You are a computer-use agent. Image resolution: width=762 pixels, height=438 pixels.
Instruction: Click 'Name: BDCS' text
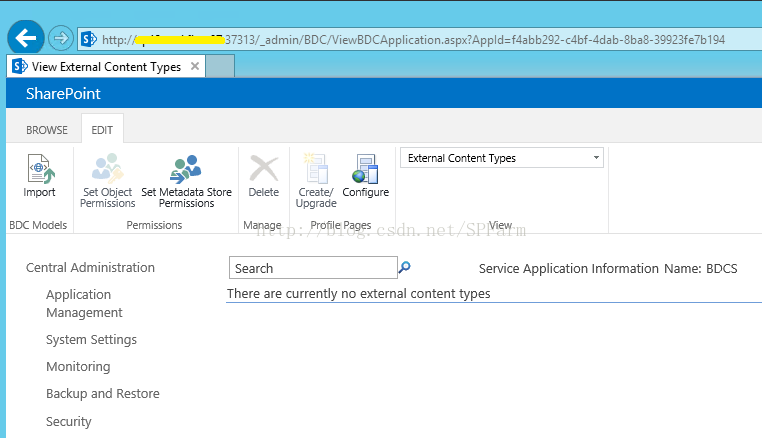coord(701,268)
